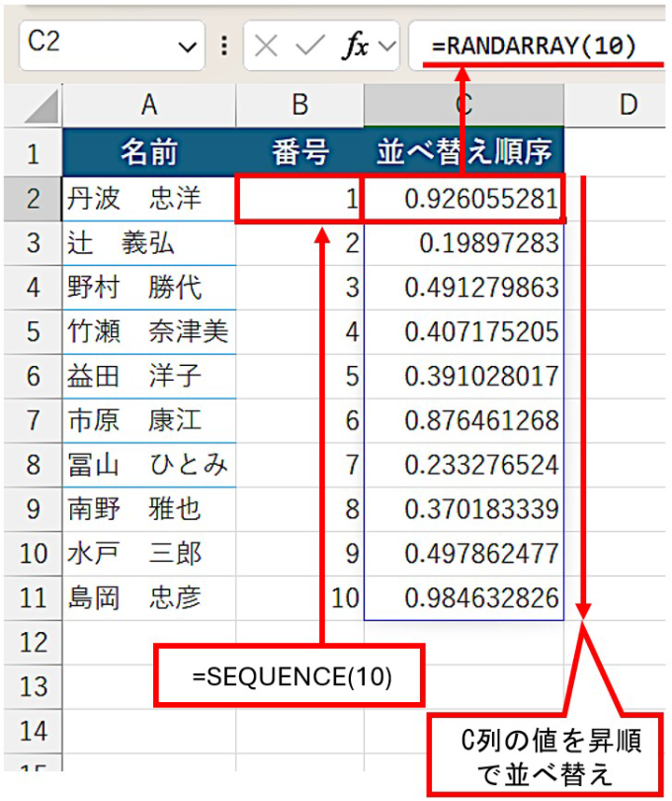Select row 13 header

point(34,686)
